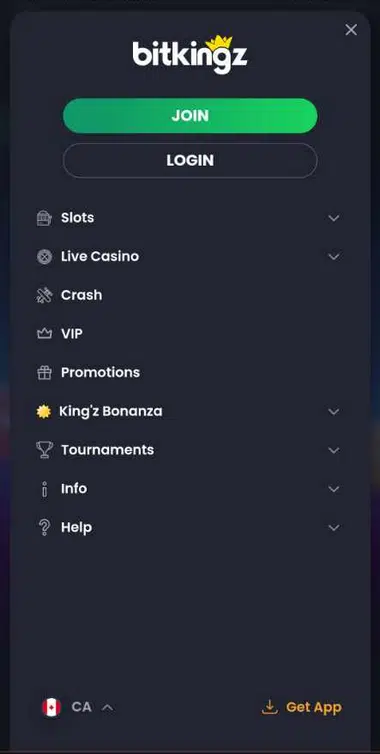Click the trophy icon next to Tournaments
380x754 pixels.
[44, 450]
